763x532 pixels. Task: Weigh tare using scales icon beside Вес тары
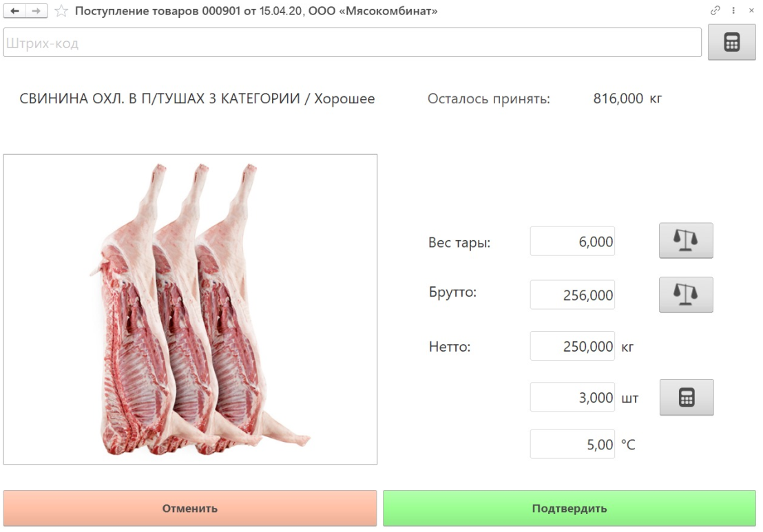tap(686, 241)
